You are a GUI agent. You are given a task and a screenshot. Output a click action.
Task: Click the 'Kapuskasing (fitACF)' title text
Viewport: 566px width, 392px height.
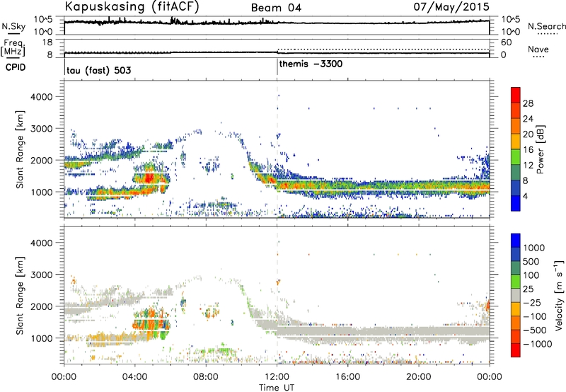pyautogui.click(x=132, y=6)
